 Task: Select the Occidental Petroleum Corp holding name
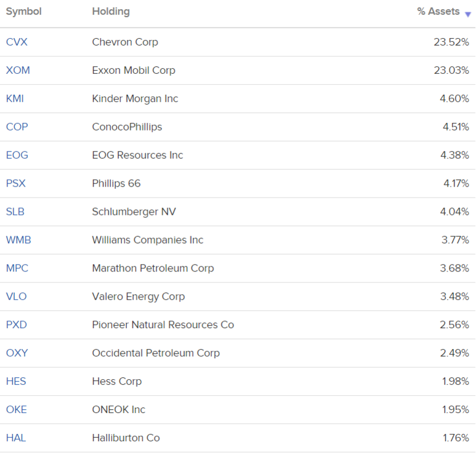(156, 353)
